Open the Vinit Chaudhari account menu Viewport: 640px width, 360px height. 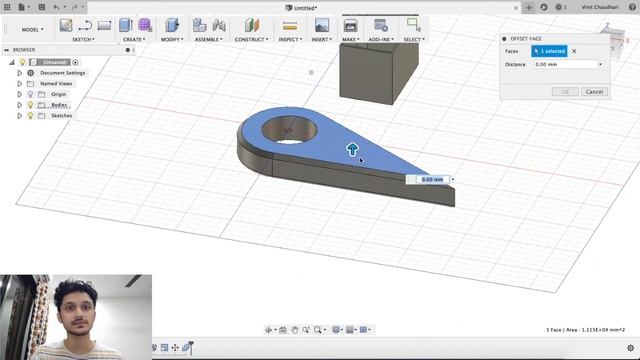(600, 7)
